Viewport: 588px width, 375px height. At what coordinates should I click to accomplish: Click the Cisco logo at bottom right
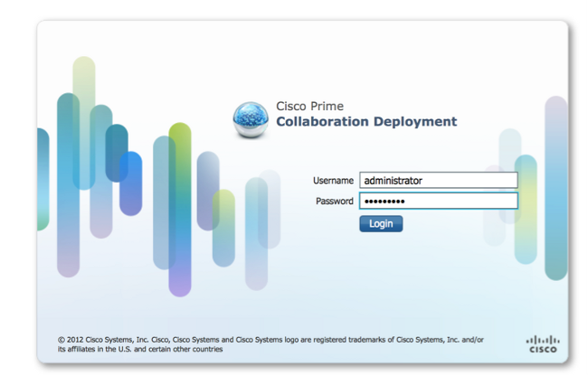pos(543,344)
